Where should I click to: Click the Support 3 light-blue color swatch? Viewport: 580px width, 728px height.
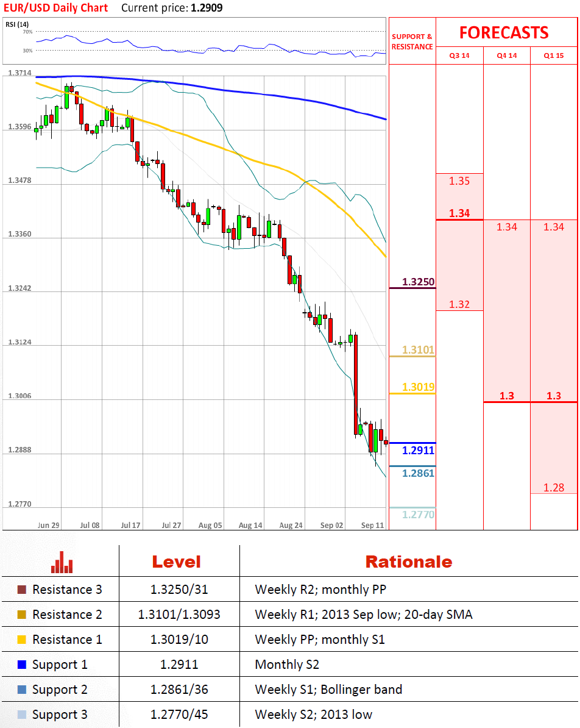22,715
